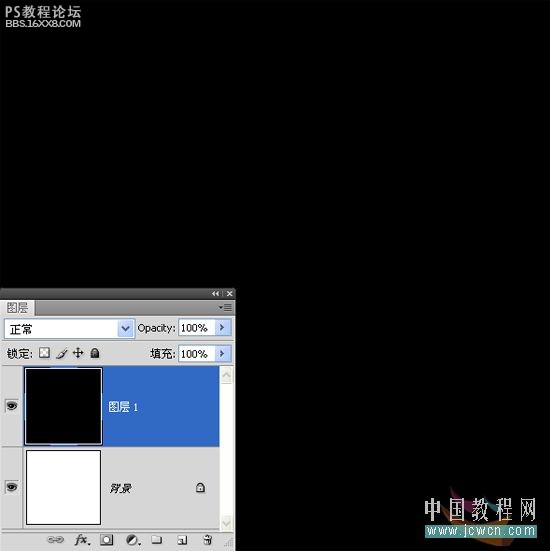Toggle the lock all padlock icon

pos(95,353)
